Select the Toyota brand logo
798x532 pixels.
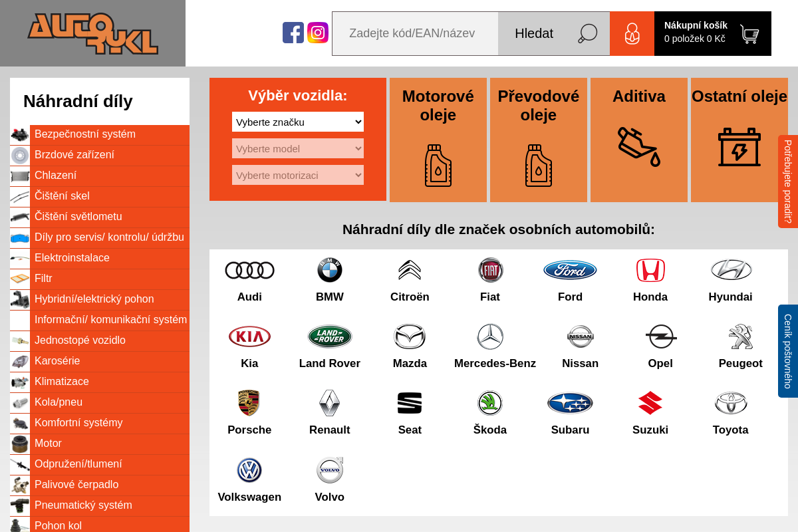tap(731, 403)
